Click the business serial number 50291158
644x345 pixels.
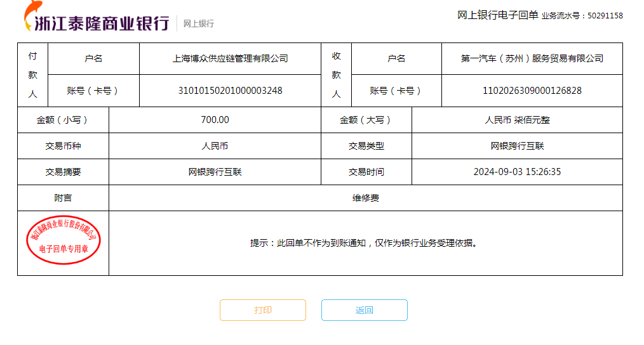click(x=605, y=16)
